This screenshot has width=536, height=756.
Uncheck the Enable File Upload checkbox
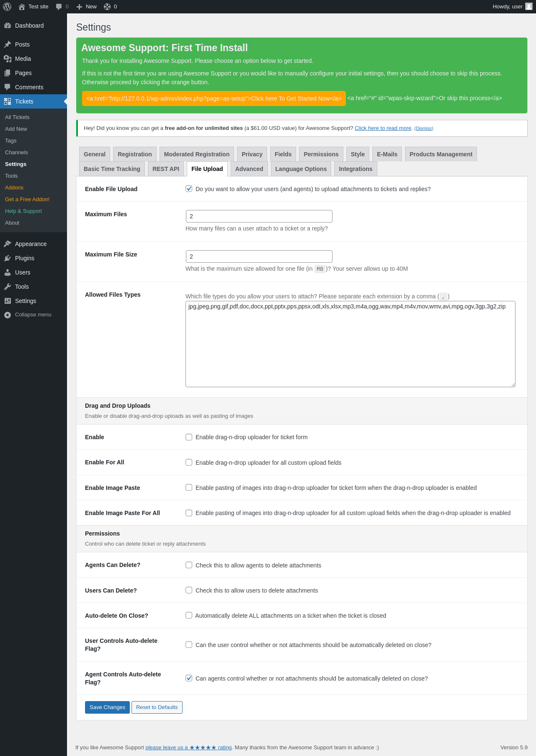click(x=189, y=189)
